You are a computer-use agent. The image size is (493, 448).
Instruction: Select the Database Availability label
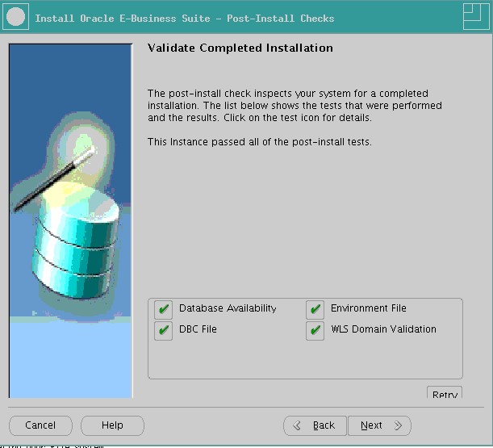228,308
